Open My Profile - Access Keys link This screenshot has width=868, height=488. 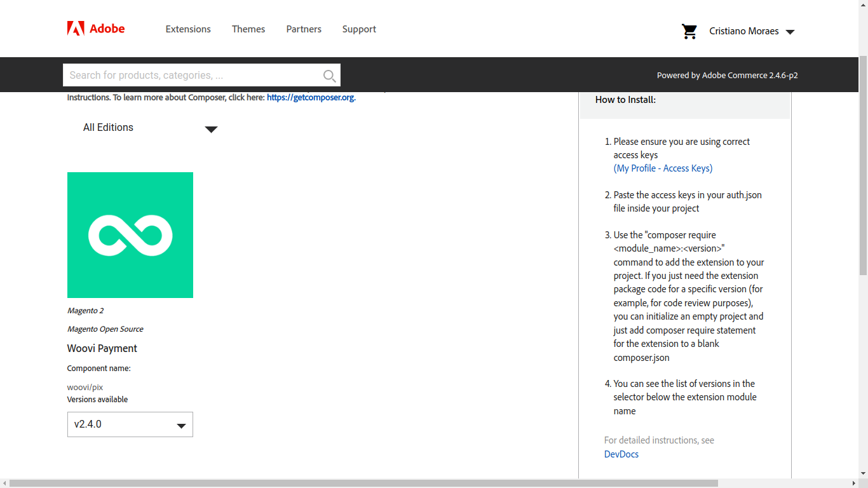(x=663, y=168)
